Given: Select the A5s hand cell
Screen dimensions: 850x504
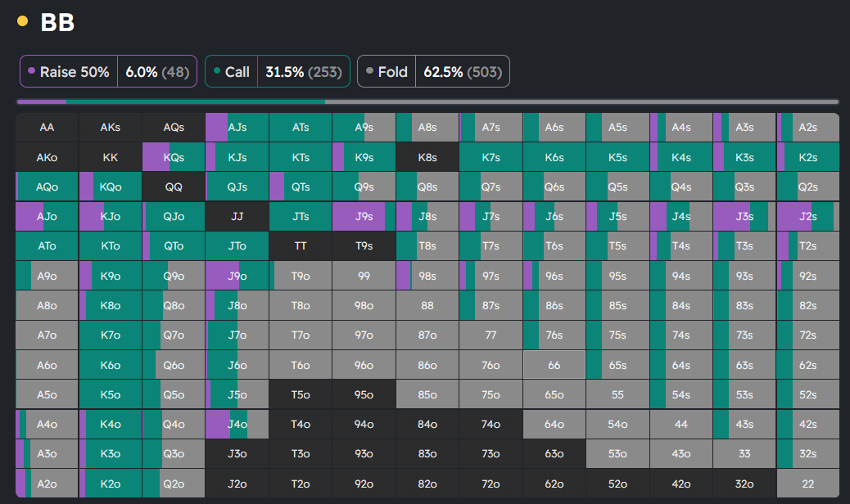Looking at the screenshot, I should coord(617,128).
